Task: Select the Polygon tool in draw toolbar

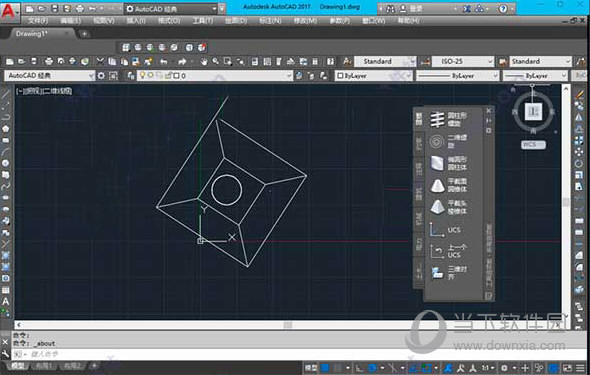Action: pos(6,129)
